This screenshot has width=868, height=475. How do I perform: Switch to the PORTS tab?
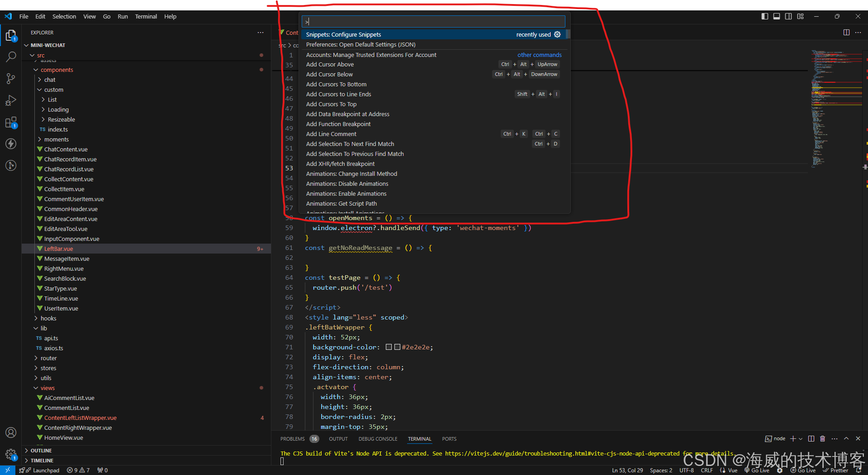tap(449, 439)
